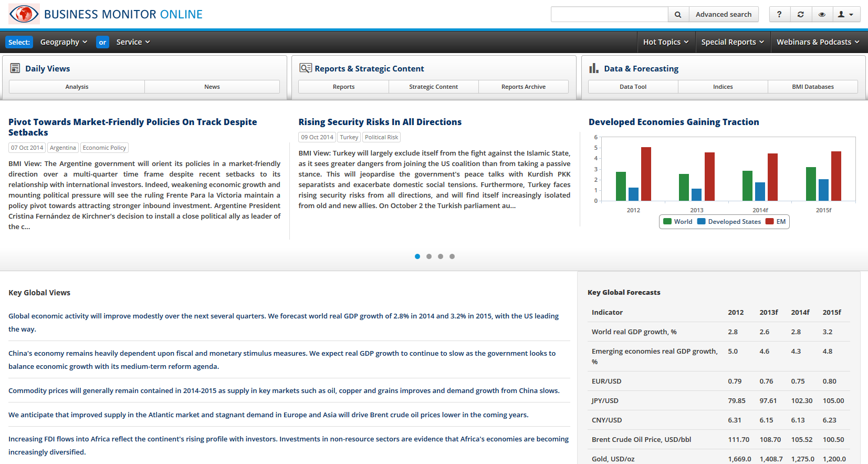Click the search magnifier icon
This screenshot has width=868, height=464.
pyautogui.click(x=678, y=15)
